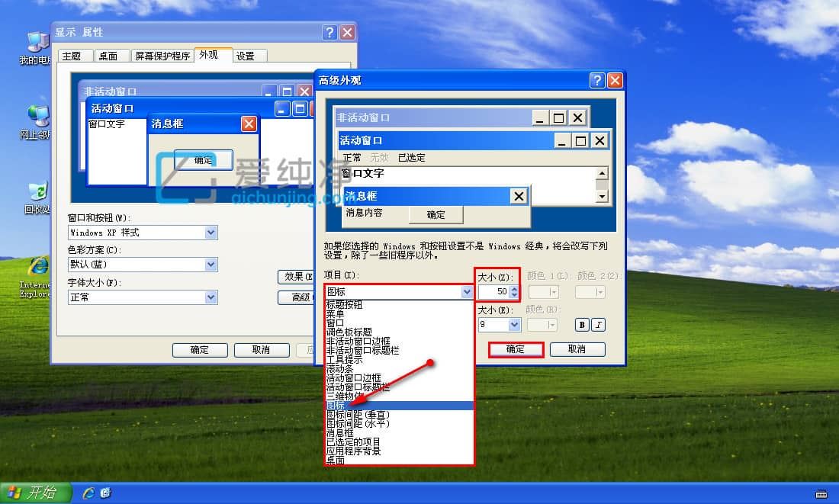839x504 pixels.
Task: Click the keyboard icon in system tray
Action: pos(821,494)
